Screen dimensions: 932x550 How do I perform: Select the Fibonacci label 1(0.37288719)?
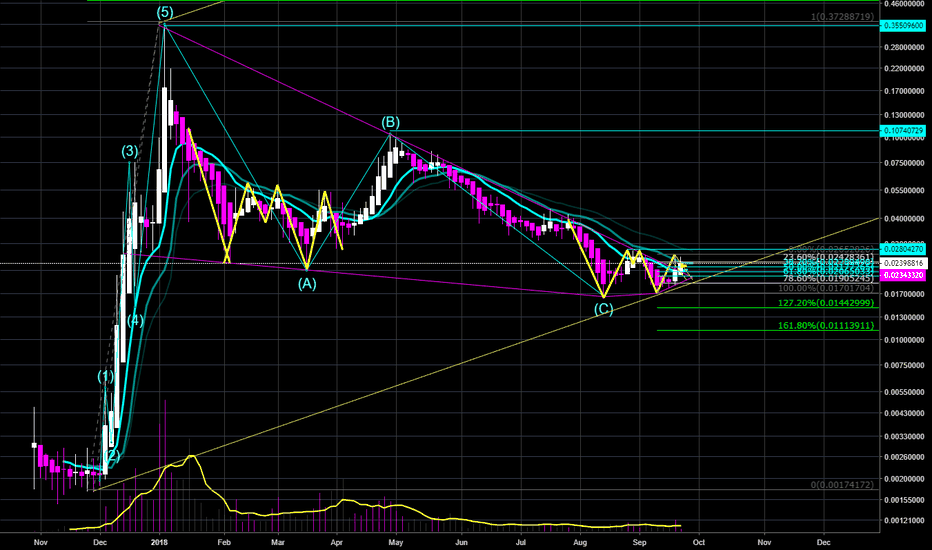tap(842, 17)
